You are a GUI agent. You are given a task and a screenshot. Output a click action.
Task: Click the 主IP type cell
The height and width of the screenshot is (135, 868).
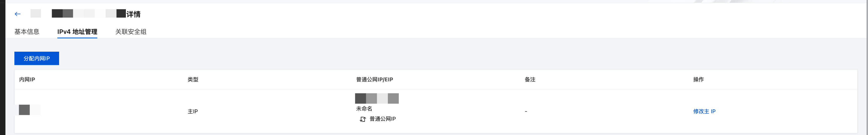coord(192,111)
